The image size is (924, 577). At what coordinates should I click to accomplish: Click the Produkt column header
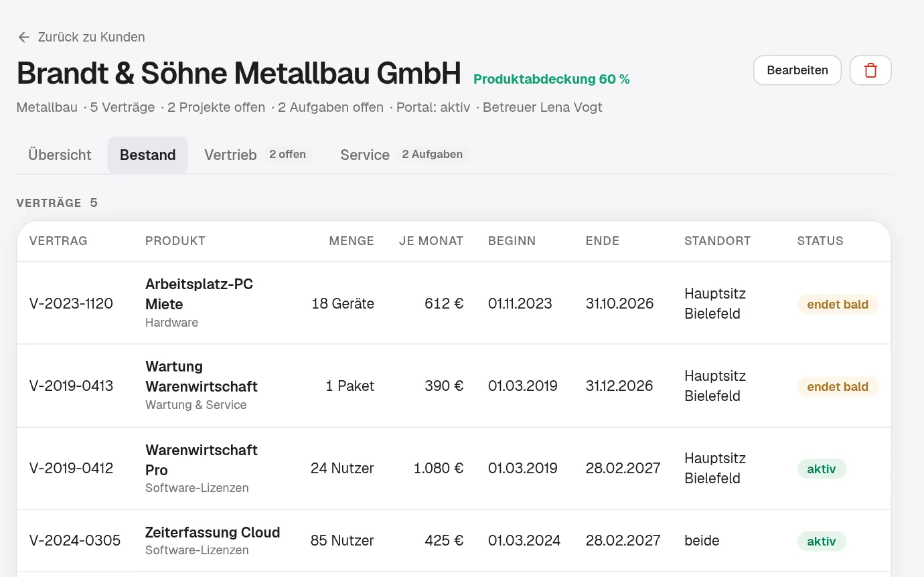pyautogui.click(x=175, y=241)
